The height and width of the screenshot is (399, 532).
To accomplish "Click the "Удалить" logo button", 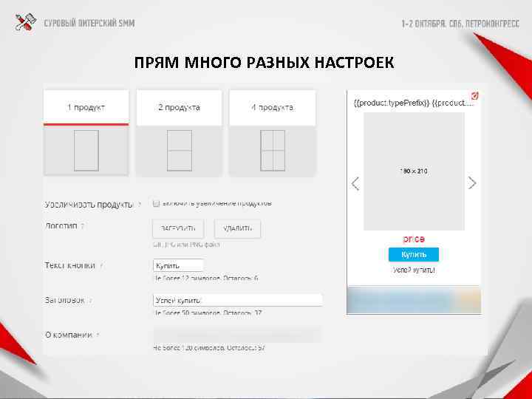I will tap(237, 228).
